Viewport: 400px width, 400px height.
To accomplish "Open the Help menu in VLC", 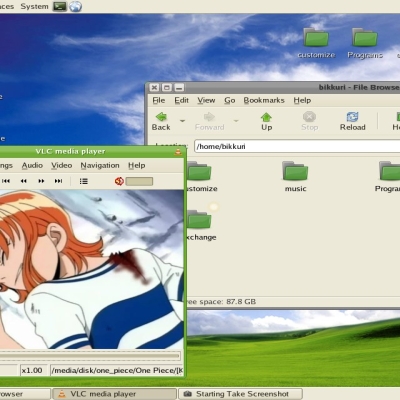I will (137, 165).
